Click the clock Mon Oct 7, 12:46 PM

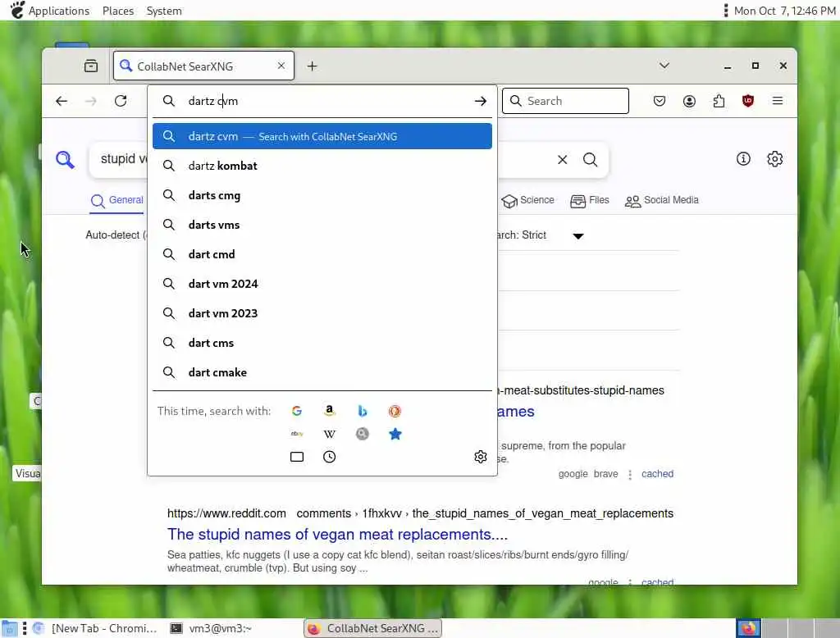[x=784, y=10]
